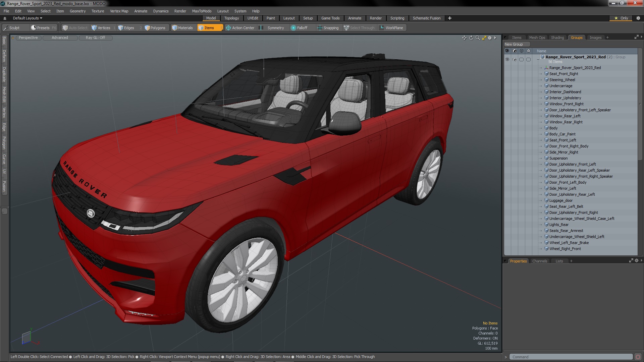Viewport: 644px width, 362px height.
Task: Add a new panel tab next to Images
Action: pyautogui.click(x=607, y=38)
